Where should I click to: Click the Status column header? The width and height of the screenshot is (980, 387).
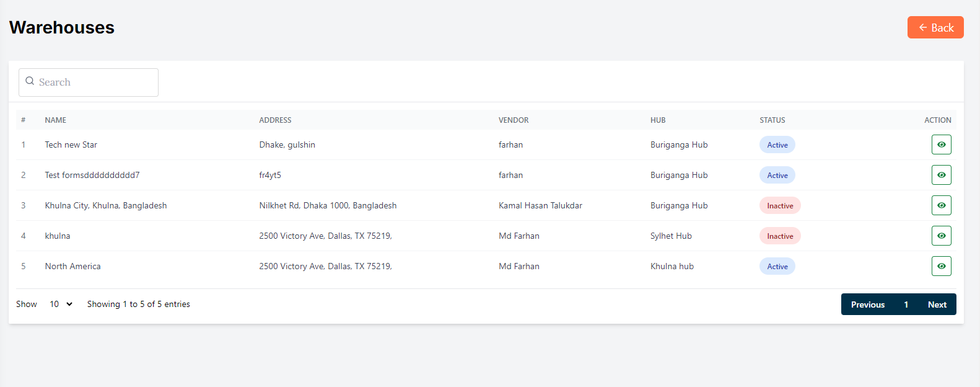[x=772, y=120]
